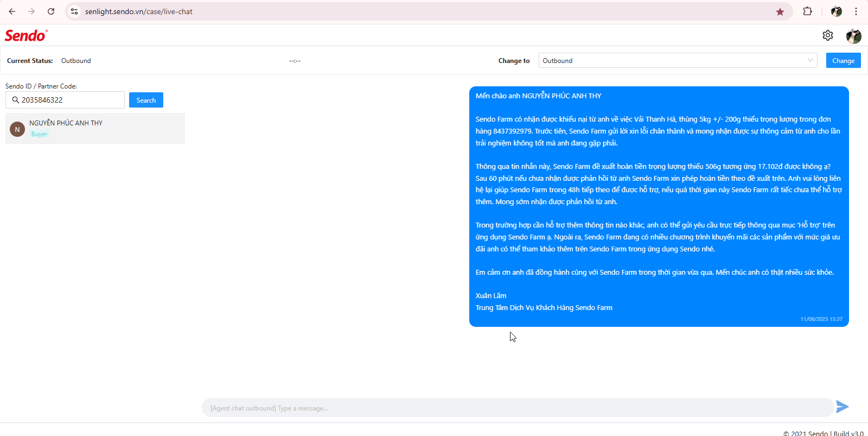Screen dimensions: 868x436
Task: Open site information icon in address bar
Action: 74,11
